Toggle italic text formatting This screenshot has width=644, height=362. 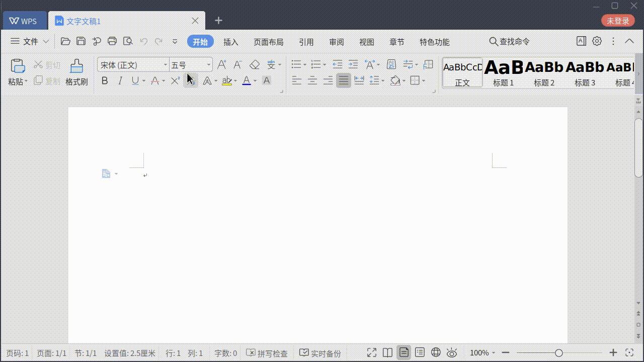pyautogui.click(x=120, y=80)
